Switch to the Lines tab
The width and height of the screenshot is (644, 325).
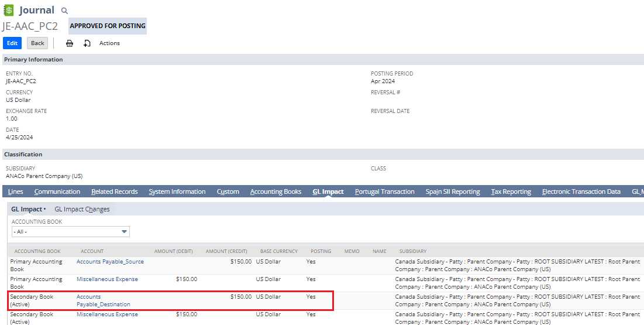pyautogui.click(x=16, y=191)
